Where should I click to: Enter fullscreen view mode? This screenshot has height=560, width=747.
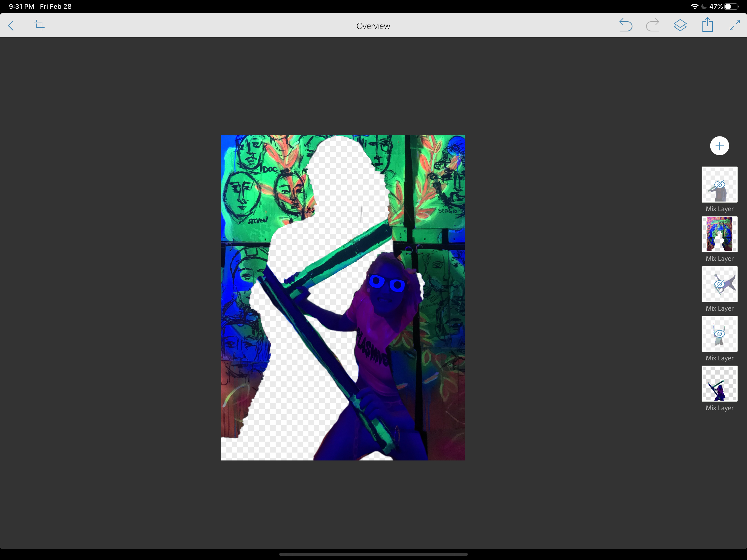734,25
